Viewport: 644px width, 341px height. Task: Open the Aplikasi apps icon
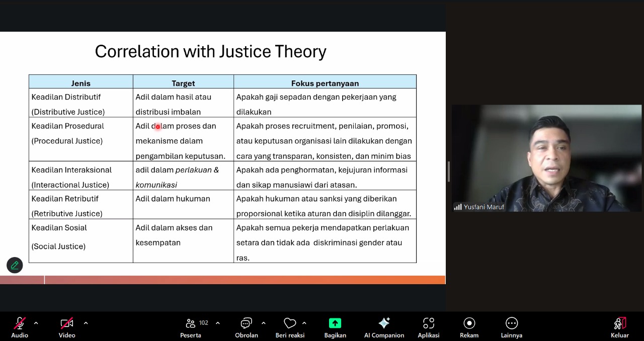tap(428, 323)
